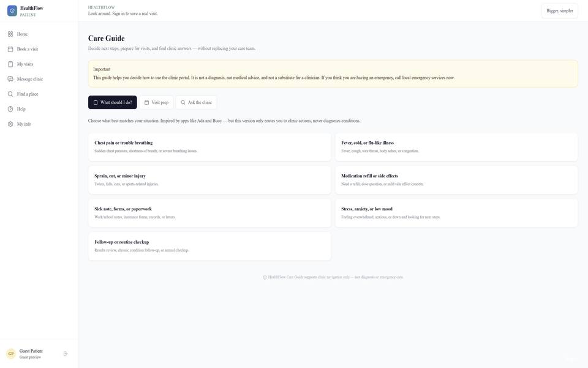The height and width of the screenshot is (368, 588).
Task: Click the calendar icon in Visit prep tab
Action: pyautogui.click(x=146, y=102)
